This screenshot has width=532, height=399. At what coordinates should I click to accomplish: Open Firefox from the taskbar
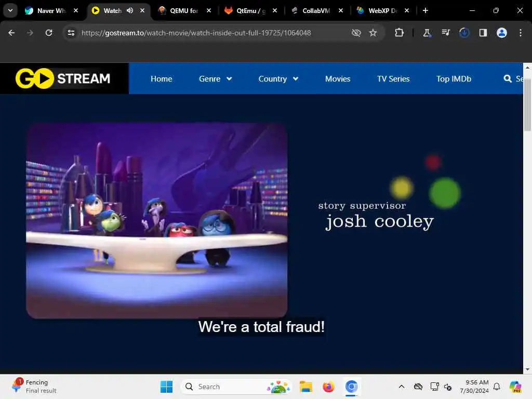tap(328, 387)
